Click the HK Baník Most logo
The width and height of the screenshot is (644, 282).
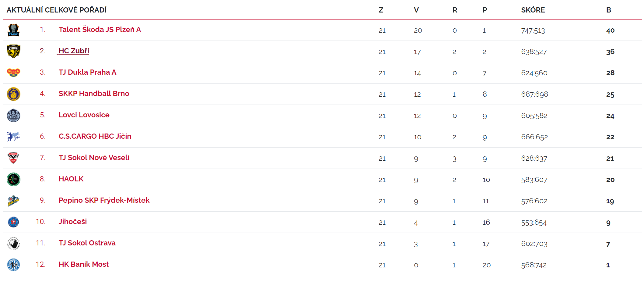pos(13,265)
